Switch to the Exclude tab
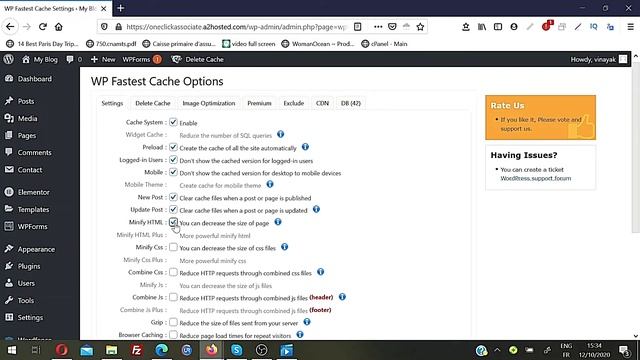Viewport: 640px width, 360px height. pos(293,103)
